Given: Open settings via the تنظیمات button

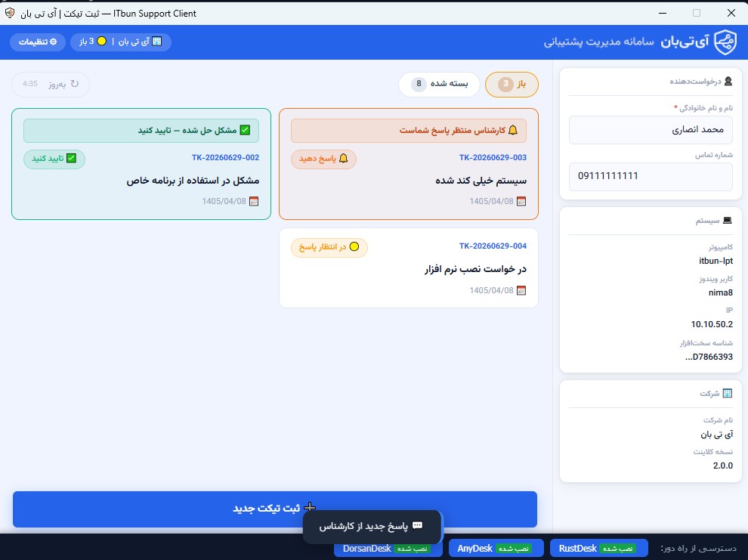Looking at the screenshot, I should (38, 42).
